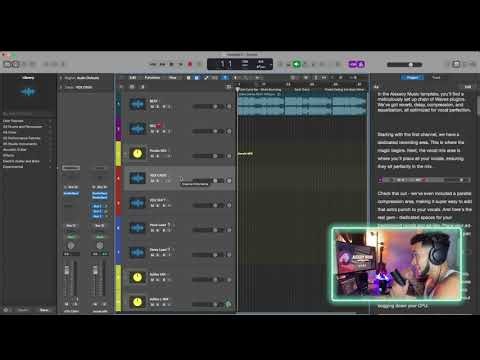Start playback with the Play button
Screen dimensions: 480x360
coord(181,64)
